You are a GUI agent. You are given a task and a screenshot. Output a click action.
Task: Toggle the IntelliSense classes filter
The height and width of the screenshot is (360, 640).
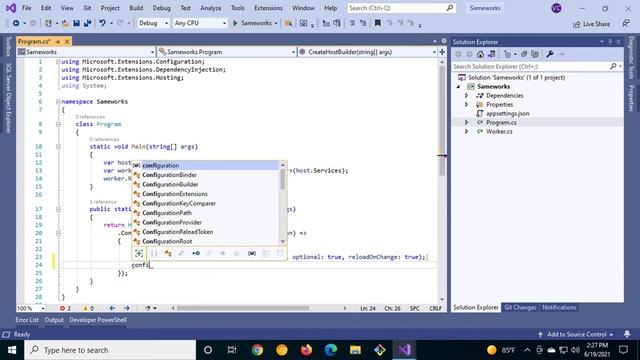168,253
